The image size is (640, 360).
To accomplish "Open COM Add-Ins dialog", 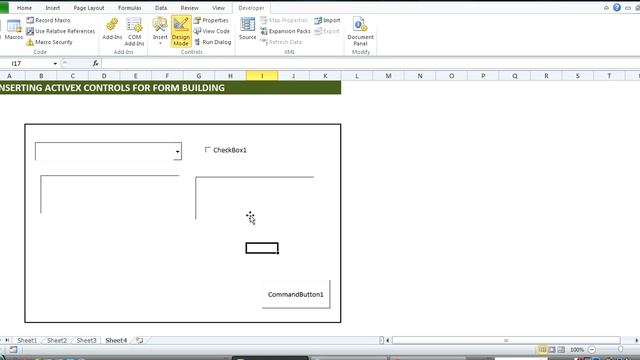I will (134, 31).
